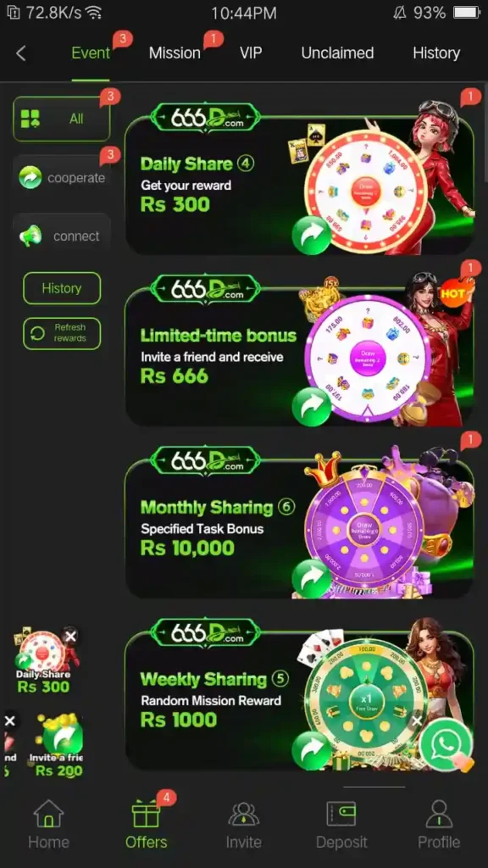488x868 pixels.
Task: Open Invite in bottom navigation
Action: 243,824
